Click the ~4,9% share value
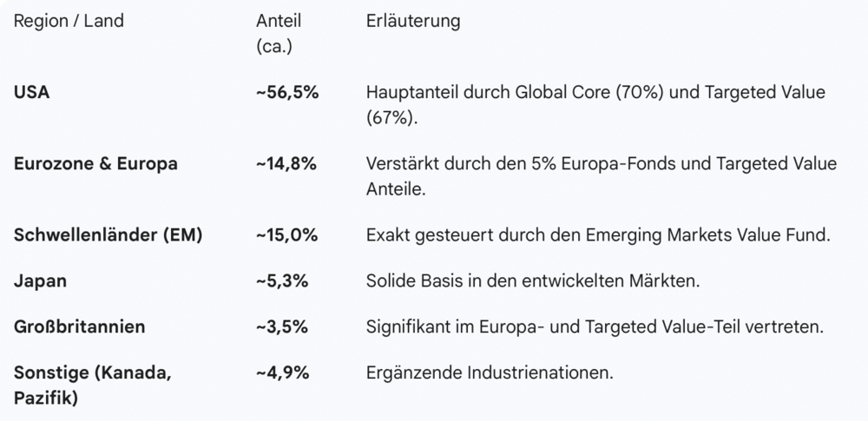868x422 pixels. click(282, 373)
